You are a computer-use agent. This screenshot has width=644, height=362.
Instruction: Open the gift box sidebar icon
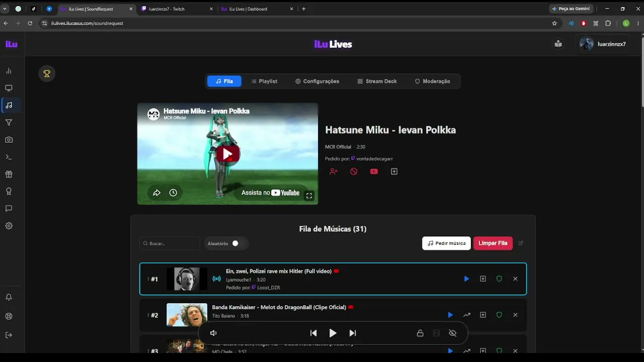tap(9, 174)
